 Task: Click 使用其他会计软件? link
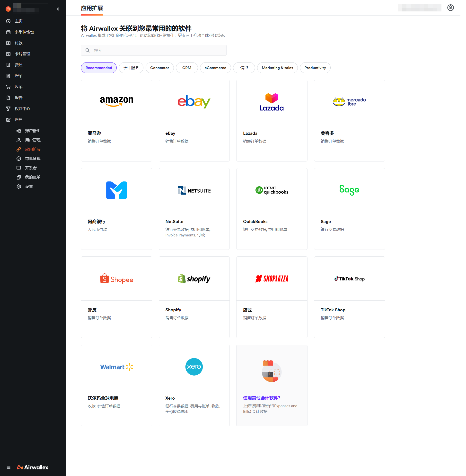coord(262,398)
